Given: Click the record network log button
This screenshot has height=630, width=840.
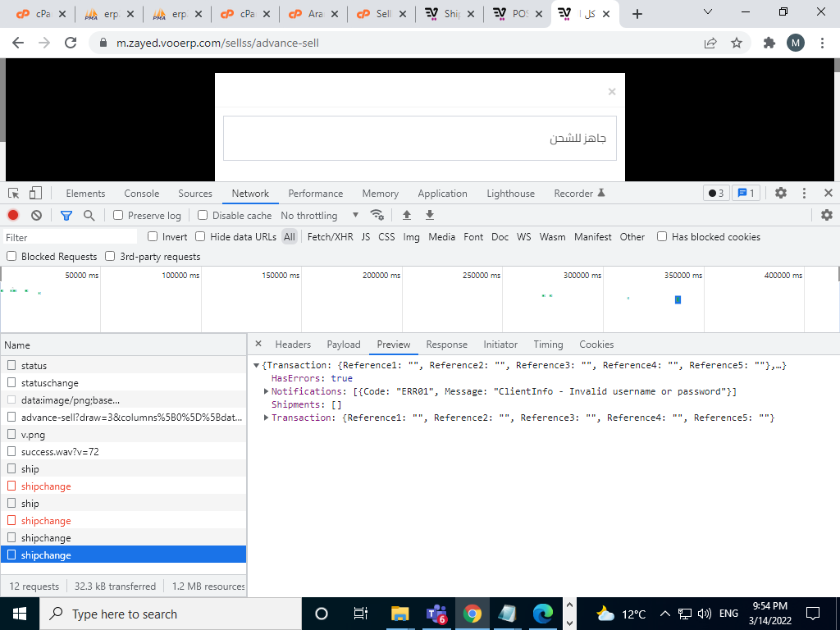Looking at the screenshot, I should click(x=13, y=215).
